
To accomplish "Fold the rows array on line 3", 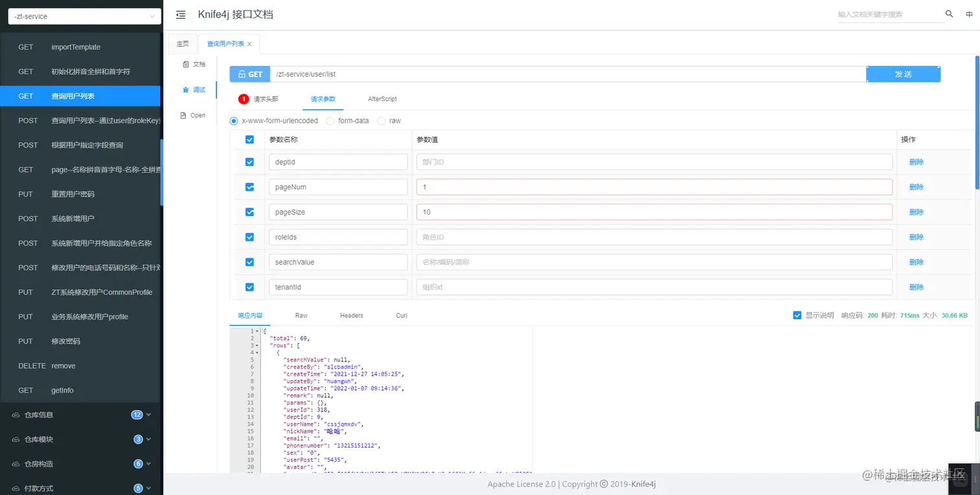I will (257, 346).
